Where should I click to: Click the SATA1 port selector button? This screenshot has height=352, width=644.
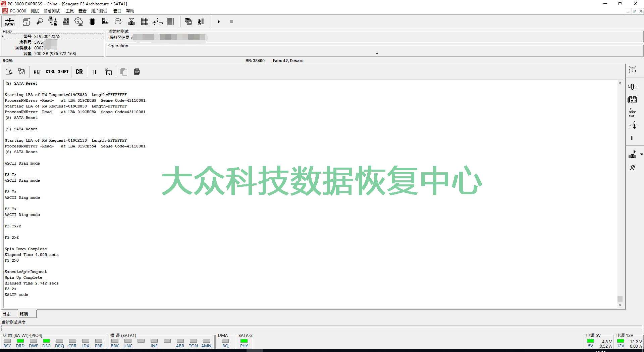10,22
